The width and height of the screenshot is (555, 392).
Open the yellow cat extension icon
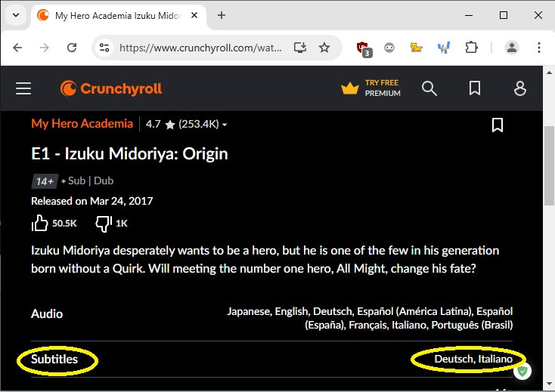point(416,48)
